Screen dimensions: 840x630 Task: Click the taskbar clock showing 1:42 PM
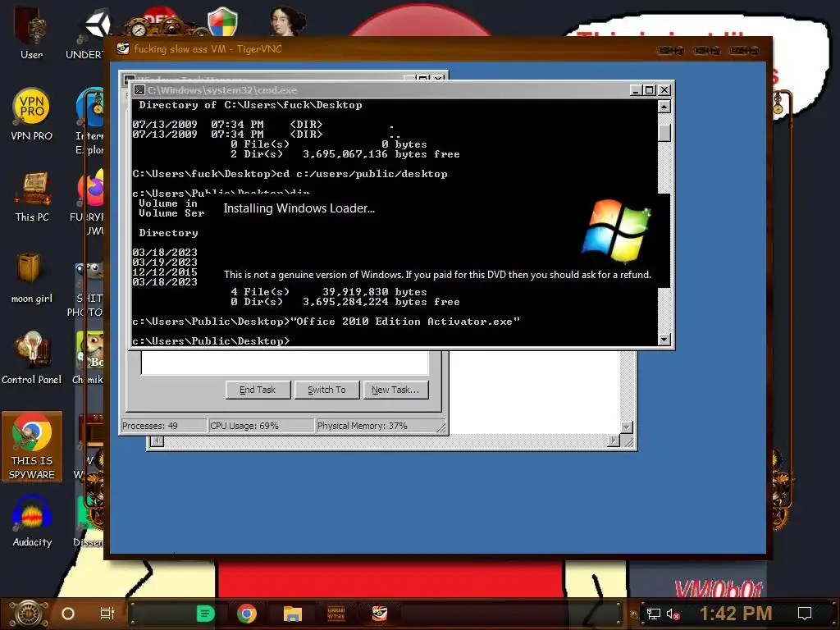coord(736,614)
